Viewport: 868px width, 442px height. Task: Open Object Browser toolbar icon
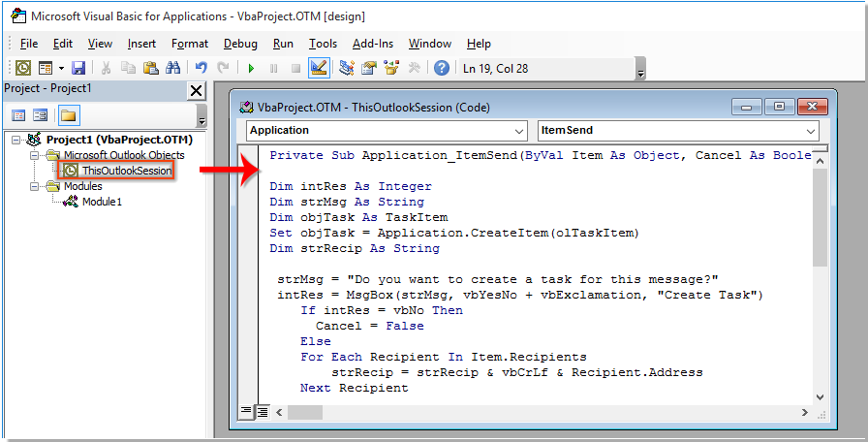pos(391,68)
